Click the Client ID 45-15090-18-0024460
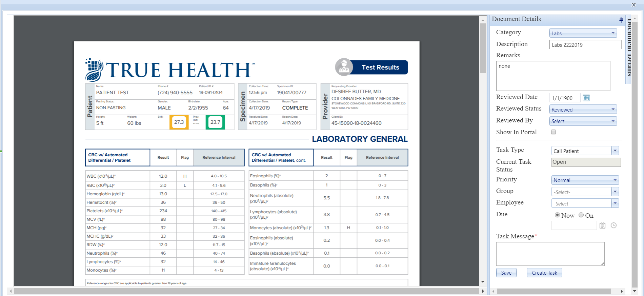Image resolution: width=644 pixels, height=296 pixels. (356, 123)
